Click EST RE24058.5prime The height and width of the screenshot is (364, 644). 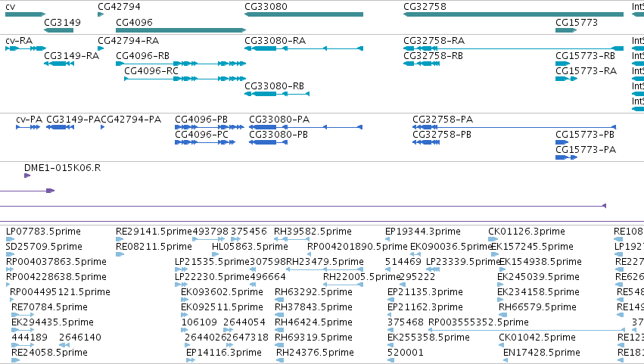[49, 353]
